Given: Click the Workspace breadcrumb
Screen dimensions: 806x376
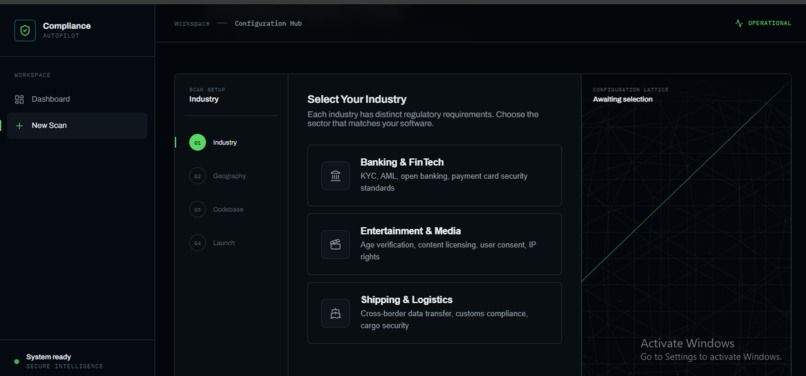Looking at the screenshot, I should [x=192, y=24].
